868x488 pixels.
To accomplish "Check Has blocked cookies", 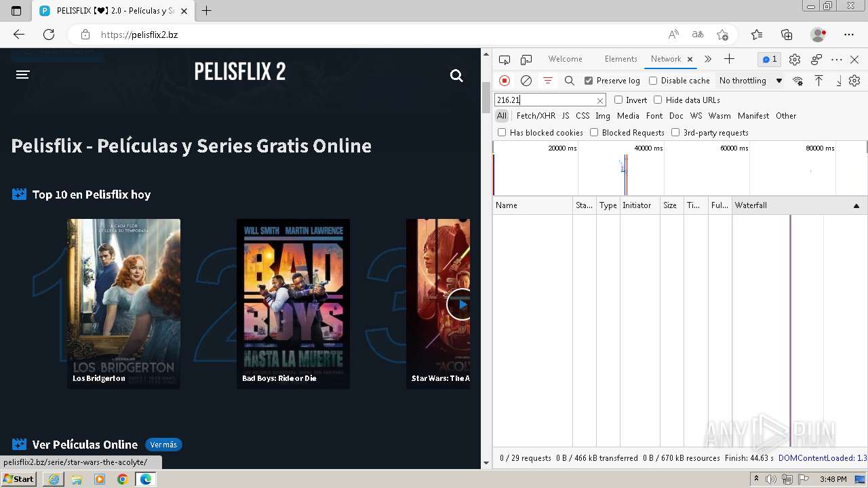I will click(x=502, y=132).
